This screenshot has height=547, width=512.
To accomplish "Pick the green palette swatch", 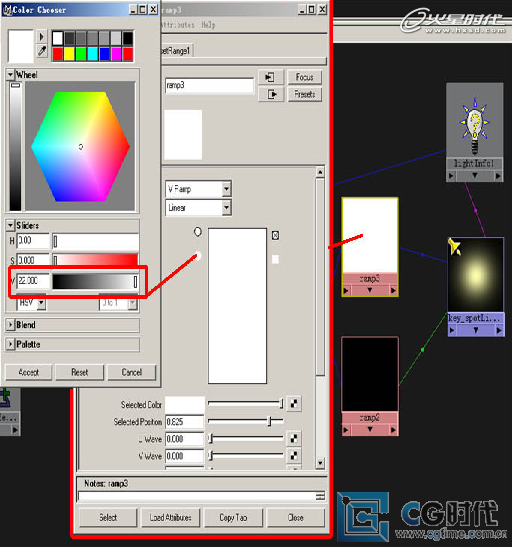I will click(81, 54).
